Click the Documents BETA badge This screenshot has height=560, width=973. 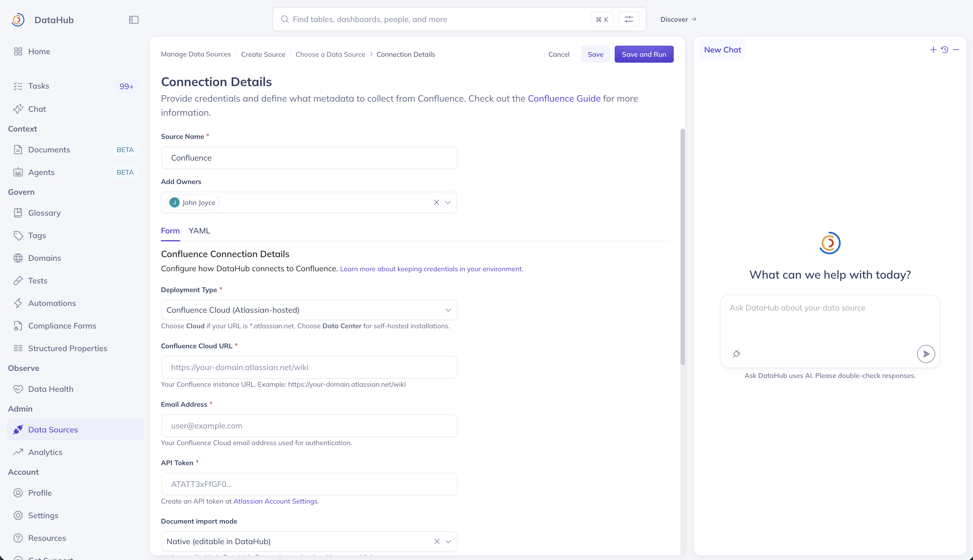[125, 150]
